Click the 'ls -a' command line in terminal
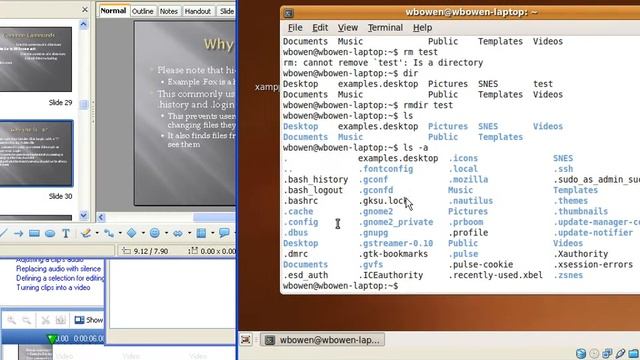Screen dimensions: 640x360 [356, 148]
